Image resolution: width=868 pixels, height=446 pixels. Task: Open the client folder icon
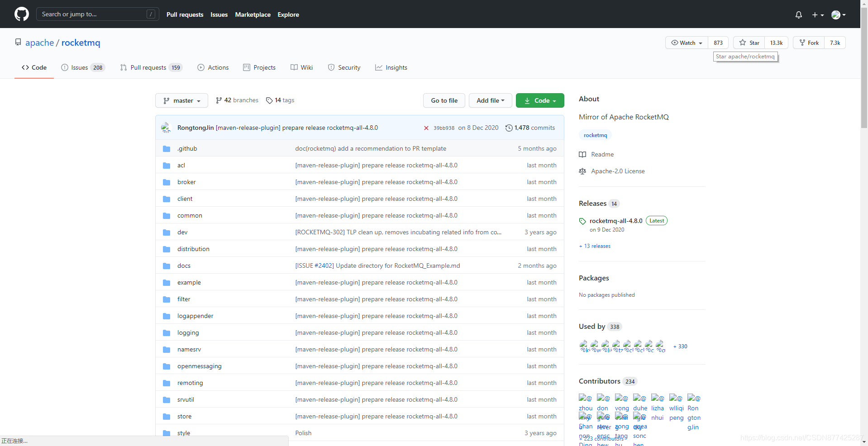tap(167, 199)
